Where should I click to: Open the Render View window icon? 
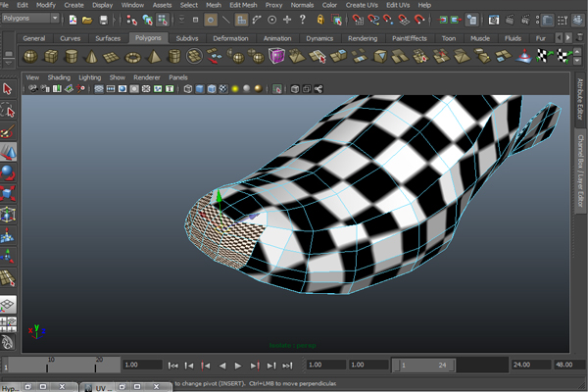[x=494, y=20]
